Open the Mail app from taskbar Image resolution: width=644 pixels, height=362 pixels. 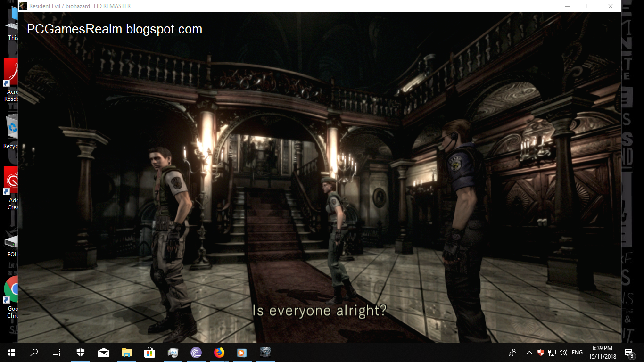point(104,352)
